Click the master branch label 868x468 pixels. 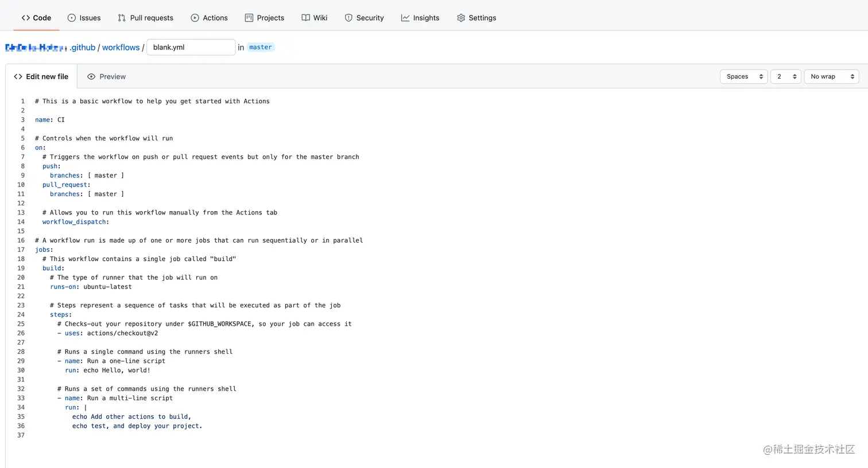[x=261, y=47]
